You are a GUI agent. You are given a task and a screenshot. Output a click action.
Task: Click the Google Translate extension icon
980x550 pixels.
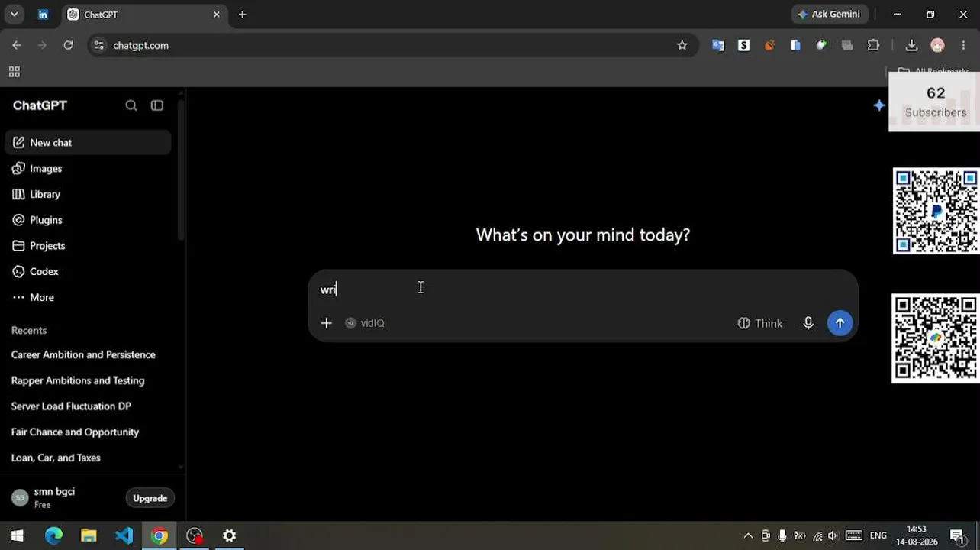718,45
